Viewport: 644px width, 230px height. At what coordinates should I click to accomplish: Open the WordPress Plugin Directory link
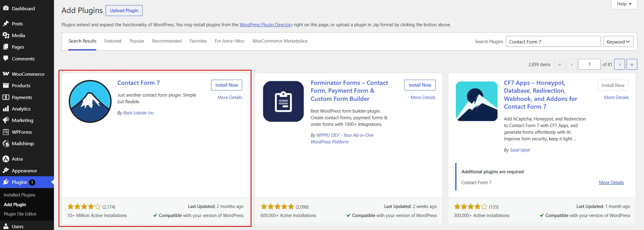266,25
